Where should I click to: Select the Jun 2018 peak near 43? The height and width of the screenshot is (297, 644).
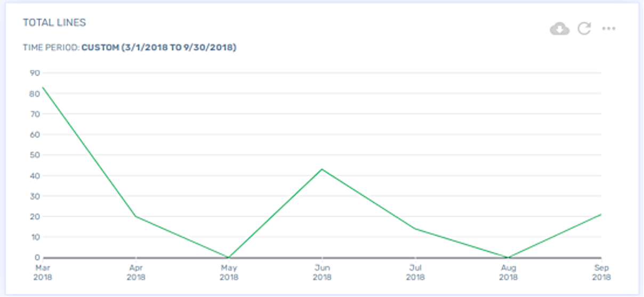[321, 169]
